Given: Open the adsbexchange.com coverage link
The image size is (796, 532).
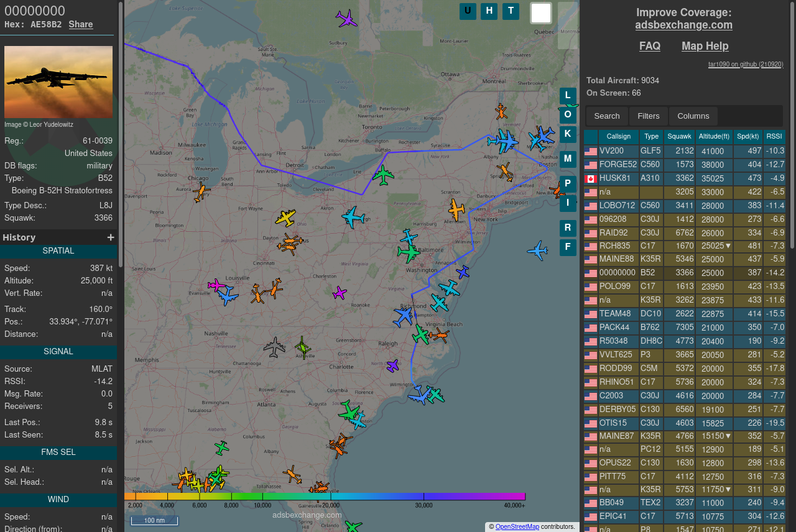Looking at the screenshot, I should coord(684,25).
